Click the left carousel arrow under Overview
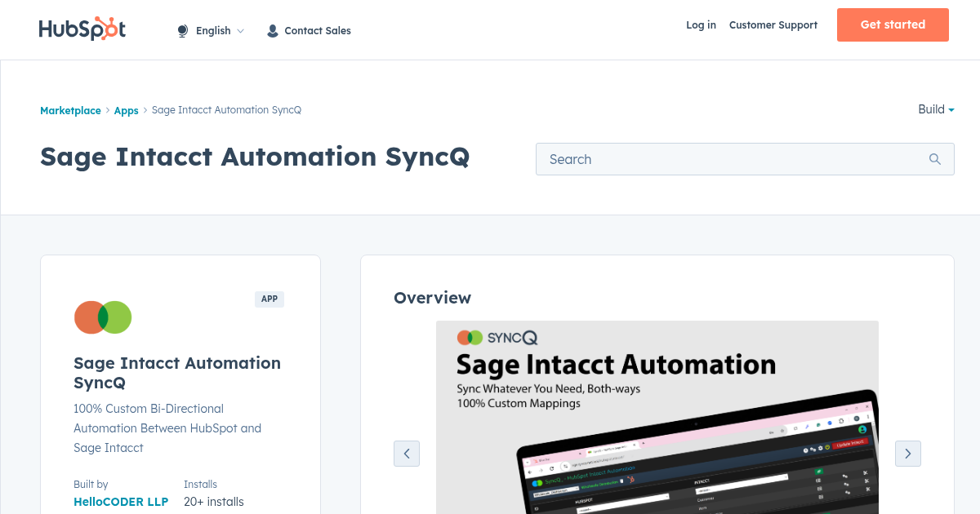 click(407, 453)
